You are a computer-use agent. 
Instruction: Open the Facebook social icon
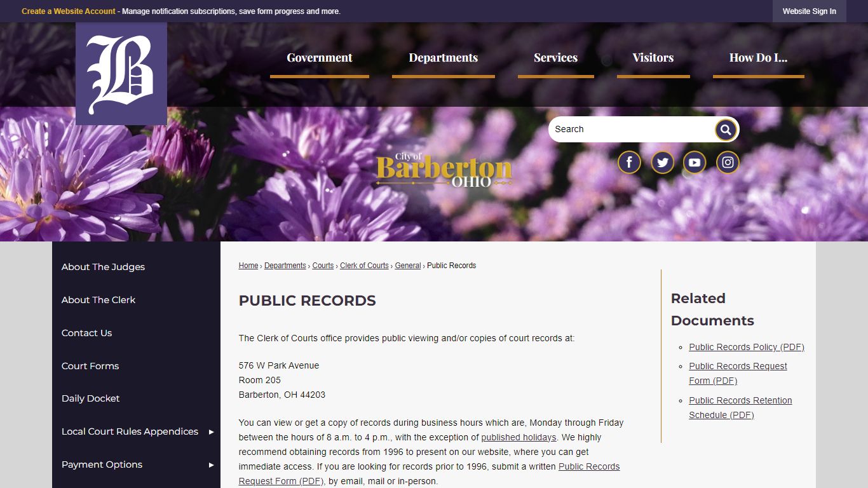[x=629, y=163]
